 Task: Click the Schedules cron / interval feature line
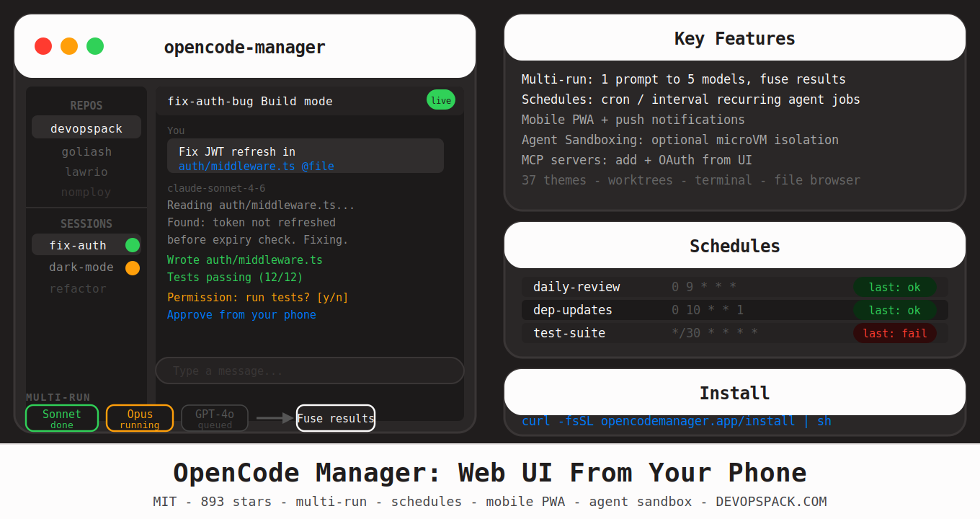[691, 99]
